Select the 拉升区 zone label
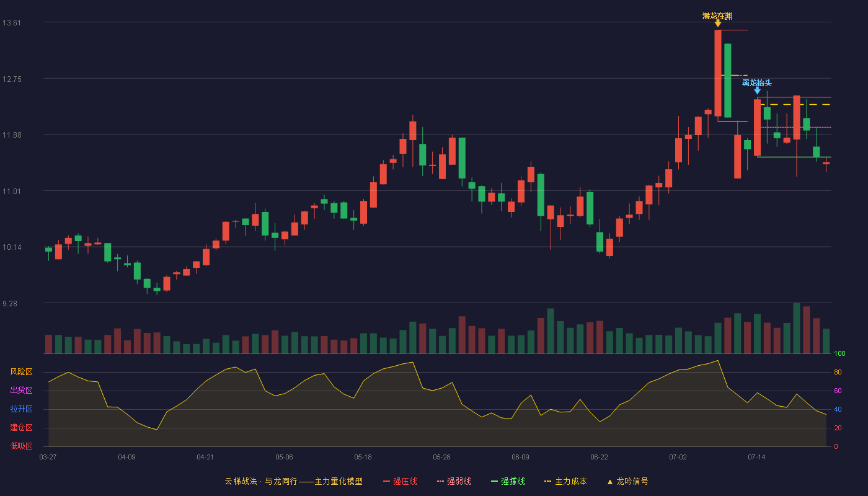This screenshot has width=868, height=496. (21, 409)
